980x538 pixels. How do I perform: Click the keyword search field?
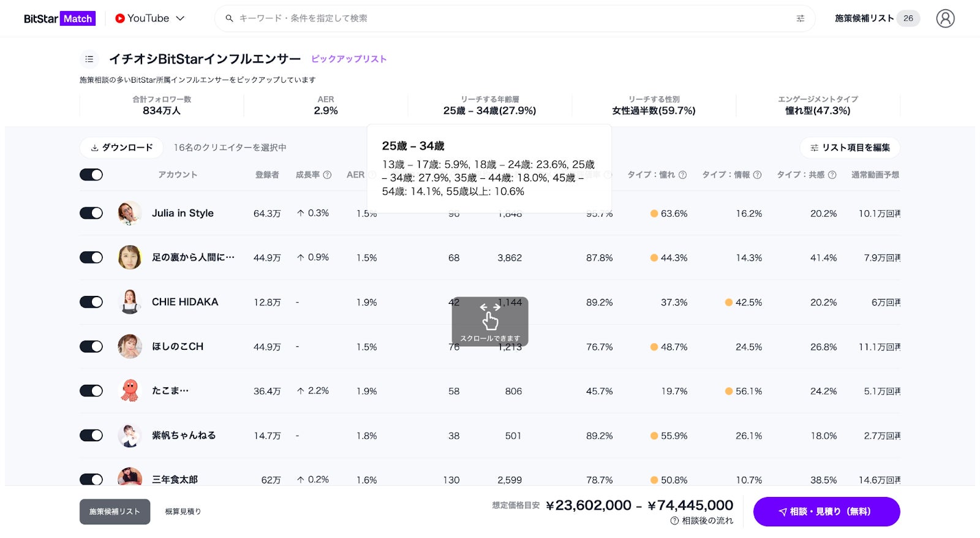pos(508,18)
